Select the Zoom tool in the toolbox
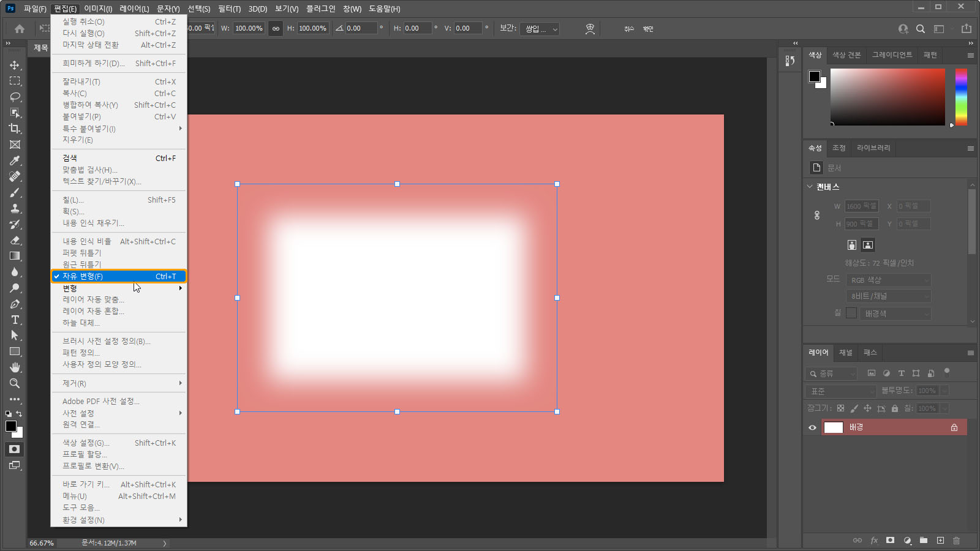Screen dimensions: 980x551 click(x=15, y=383)
